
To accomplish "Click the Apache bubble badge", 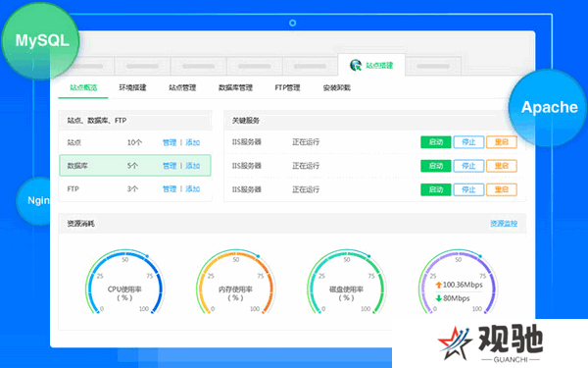I will click(x=549, y=107).
